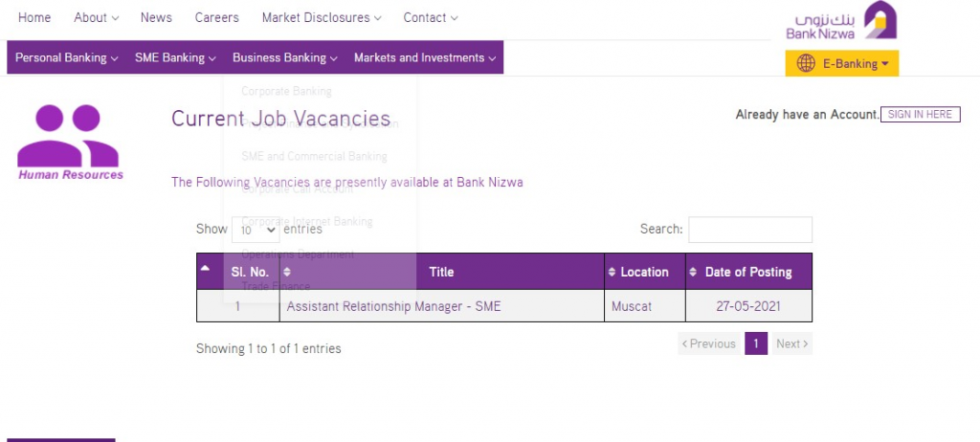Image resolution: width=980 pixels, height=442 pixels.
Task: Click the Bank Nizwa logo
Action: click(x=841, y=21)
